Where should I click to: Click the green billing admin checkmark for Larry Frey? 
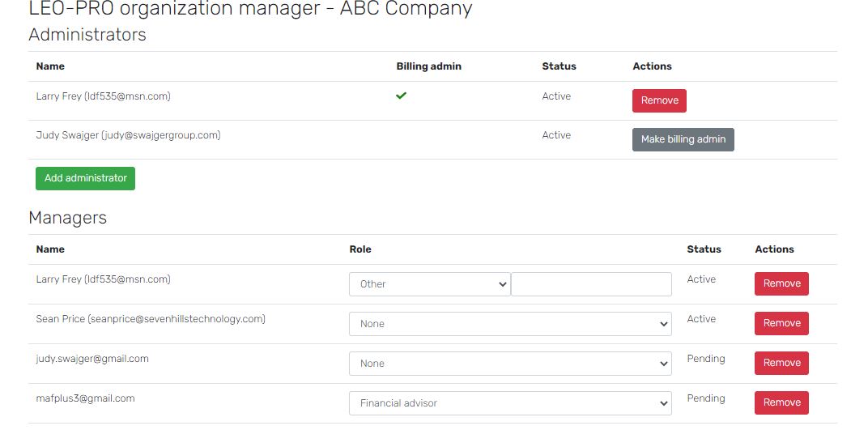pyautogui.click(x=402, y=96)
